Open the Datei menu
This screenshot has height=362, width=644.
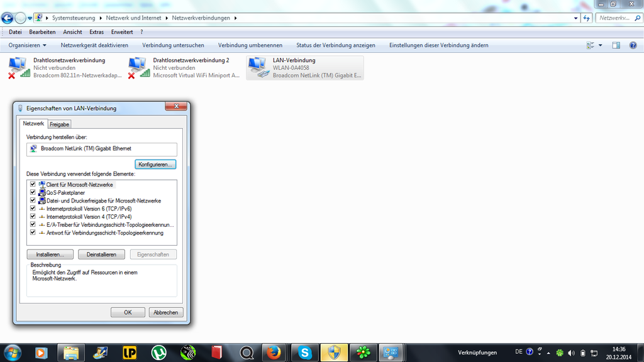(15, 32)
